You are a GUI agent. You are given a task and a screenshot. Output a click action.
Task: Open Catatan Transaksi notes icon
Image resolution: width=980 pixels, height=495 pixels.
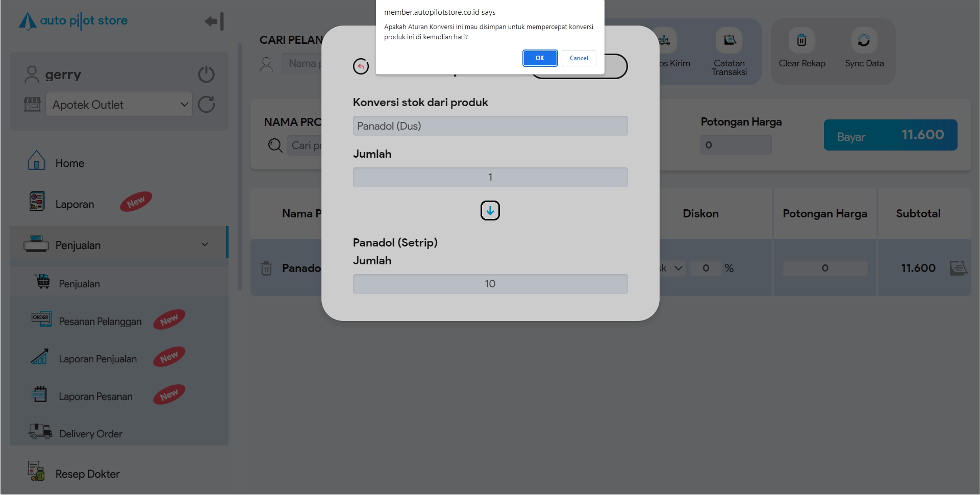click(730, 41)
